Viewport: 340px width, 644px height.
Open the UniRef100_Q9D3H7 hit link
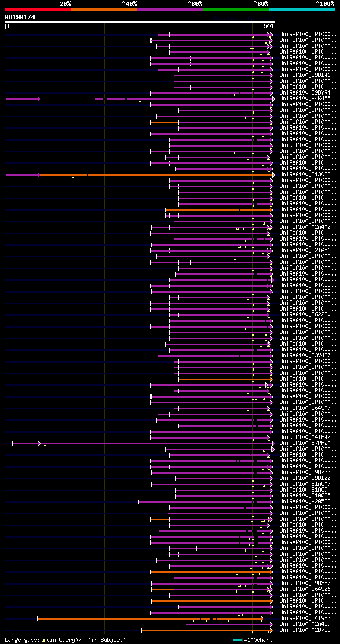pos(305,583)
